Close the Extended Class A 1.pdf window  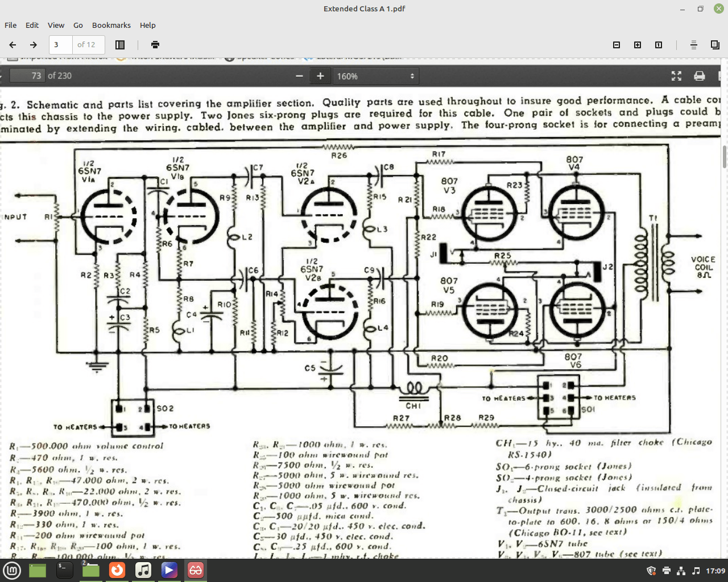tap(719, 9)
